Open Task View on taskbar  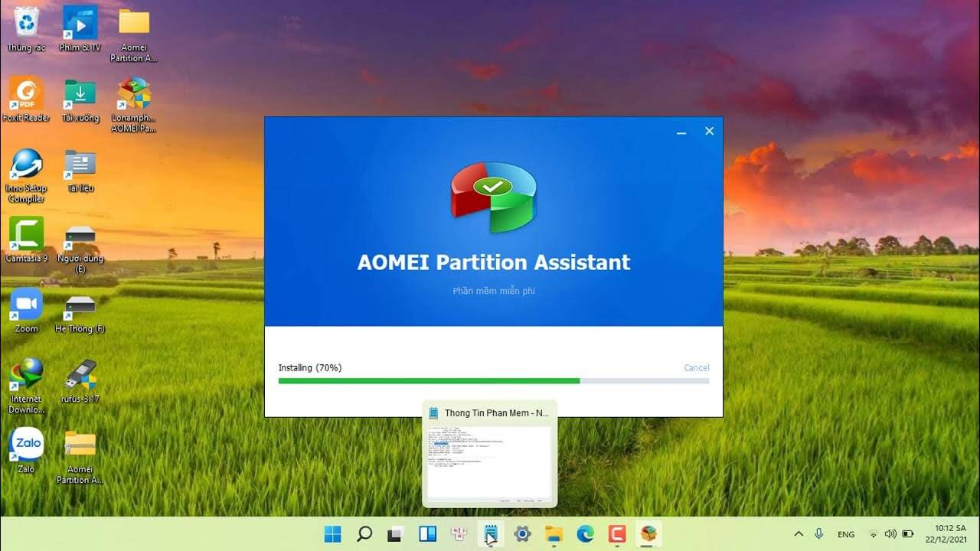[396, 534]
